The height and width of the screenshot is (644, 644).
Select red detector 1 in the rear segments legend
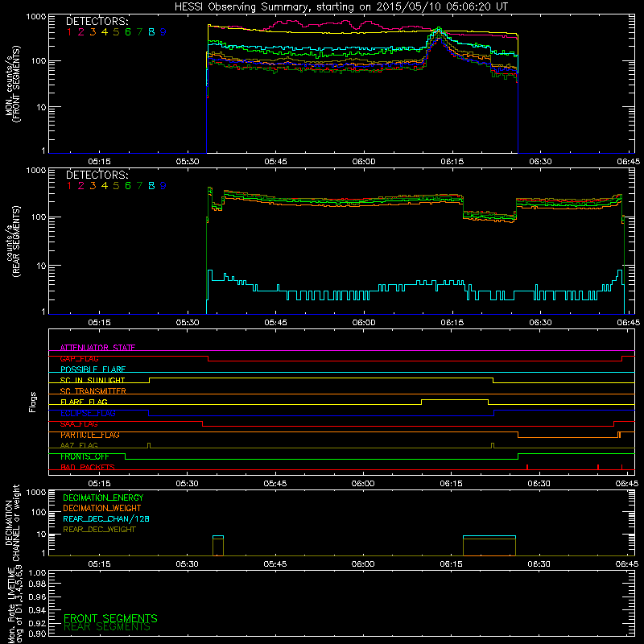tap(69, 186)
